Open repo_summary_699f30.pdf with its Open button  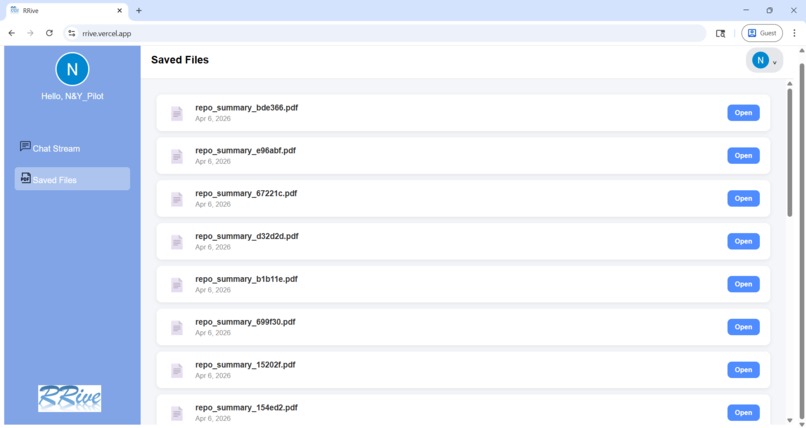click(x=743, y=327)
